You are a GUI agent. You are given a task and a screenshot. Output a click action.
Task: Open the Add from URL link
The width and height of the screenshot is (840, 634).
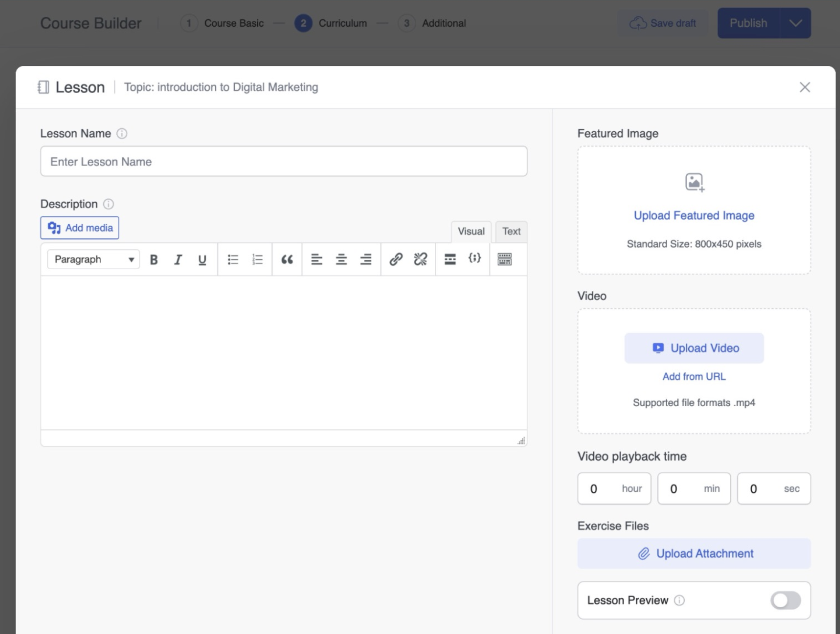click(x=694, y=377)
